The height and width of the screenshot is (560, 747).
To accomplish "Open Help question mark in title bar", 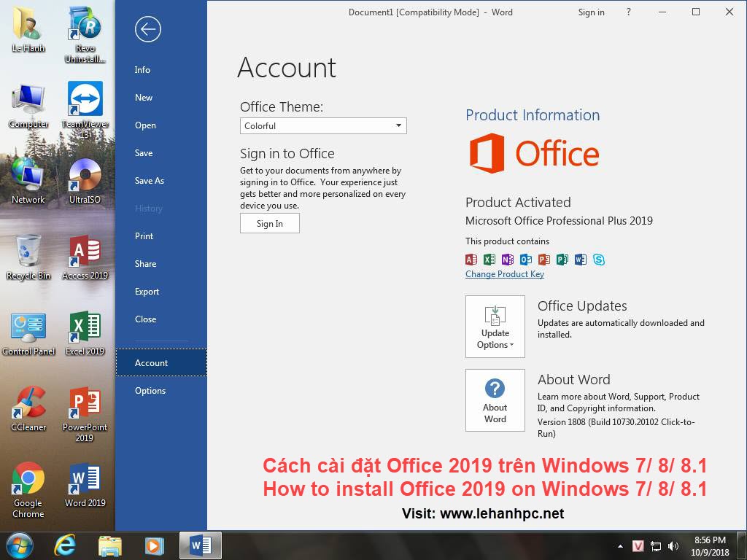I will click(x=628, y=12).
